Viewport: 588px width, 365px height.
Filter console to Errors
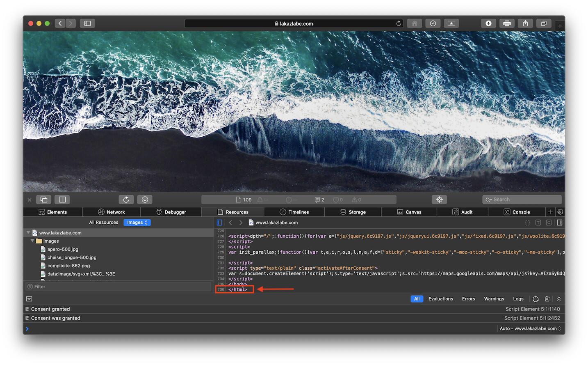pyautogui.click(x=468, y=299)
